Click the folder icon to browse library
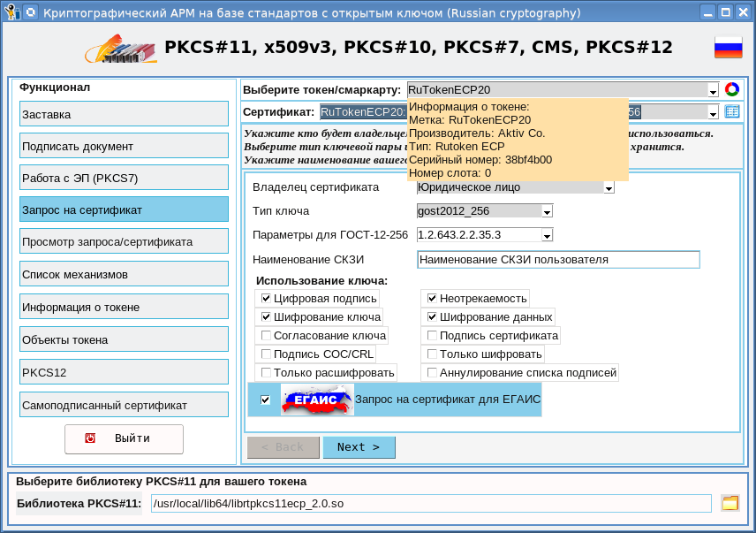756x533 pixels. 730,503
